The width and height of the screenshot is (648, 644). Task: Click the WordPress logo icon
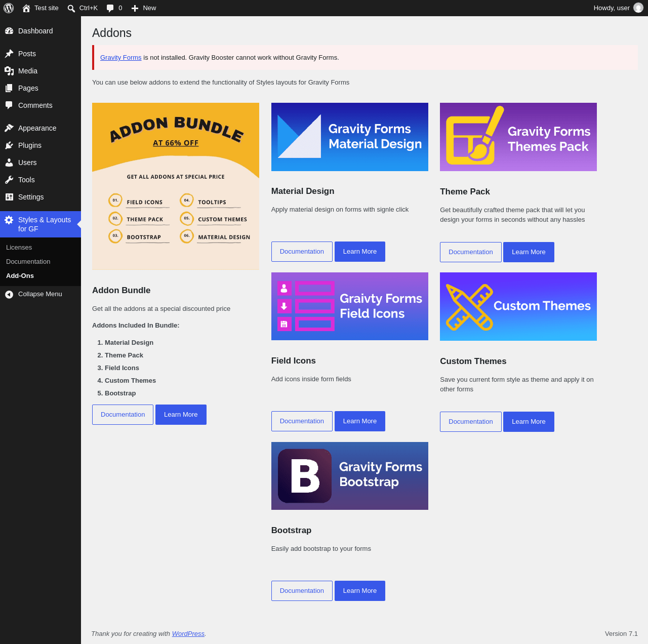[x=9, y=8]
